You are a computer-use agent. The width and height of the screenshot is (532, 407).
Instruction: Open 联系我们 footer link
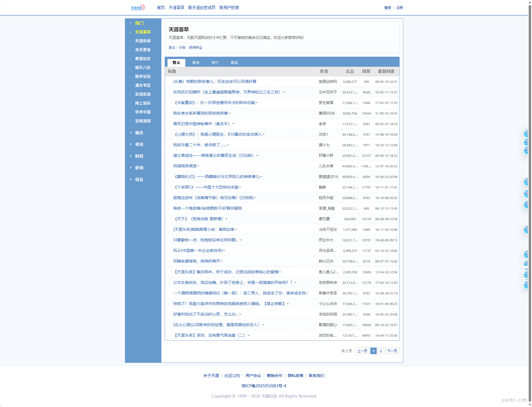317,376
